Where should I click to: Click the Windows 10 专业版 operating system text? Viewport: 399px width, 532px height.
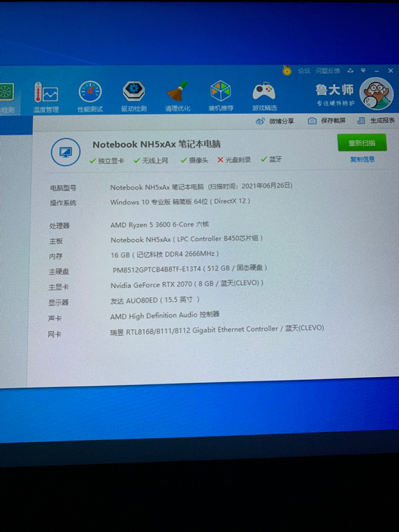tap(180, 202)
